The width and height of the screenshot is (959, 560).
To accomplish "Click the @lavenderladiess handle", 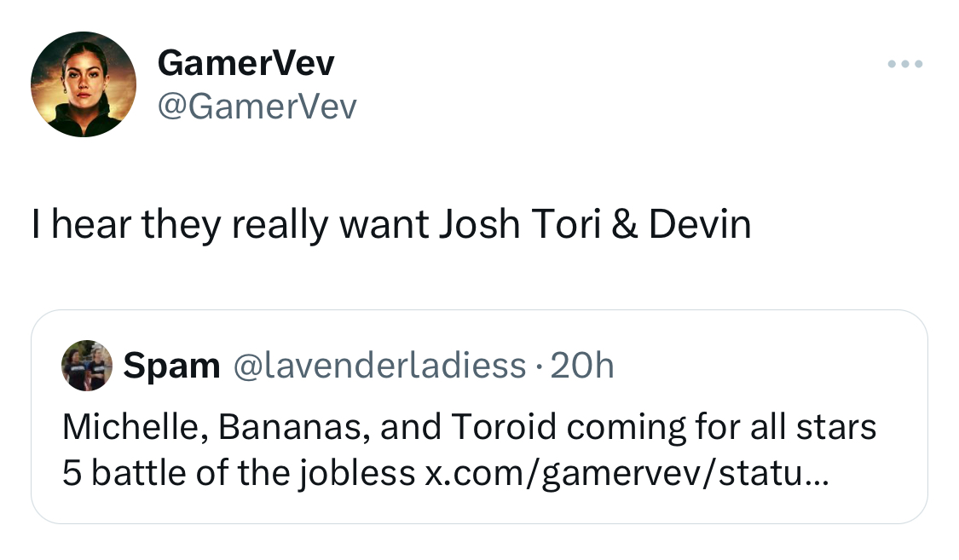I will pyautogui.click(x=379, y=366).
